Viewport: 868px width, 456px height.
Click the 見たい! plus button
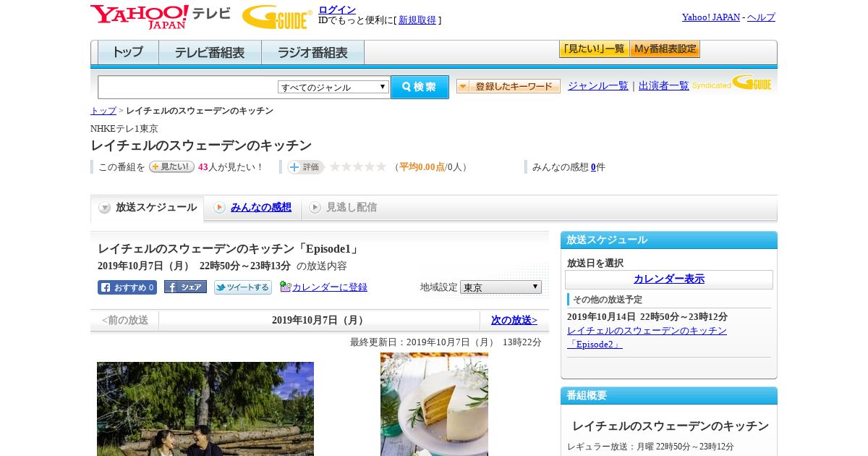171,166
